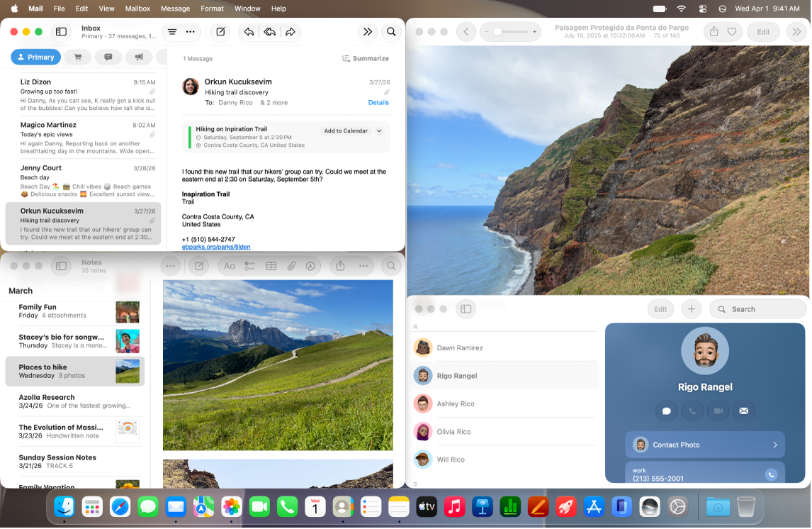Open the Format menu
The width and height of the screenshot is (812, 529).
click(213, 9)
